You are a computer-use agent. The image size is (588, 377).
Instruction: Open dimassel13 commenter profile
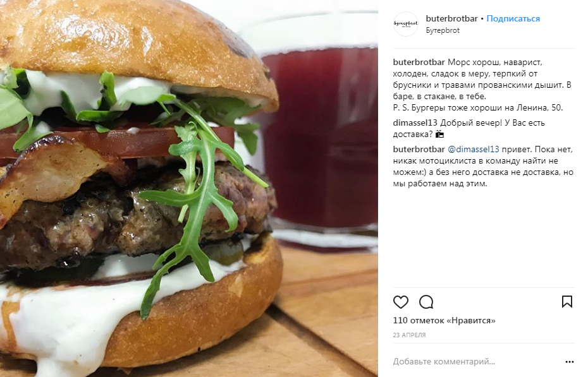(x=415, y=123)
